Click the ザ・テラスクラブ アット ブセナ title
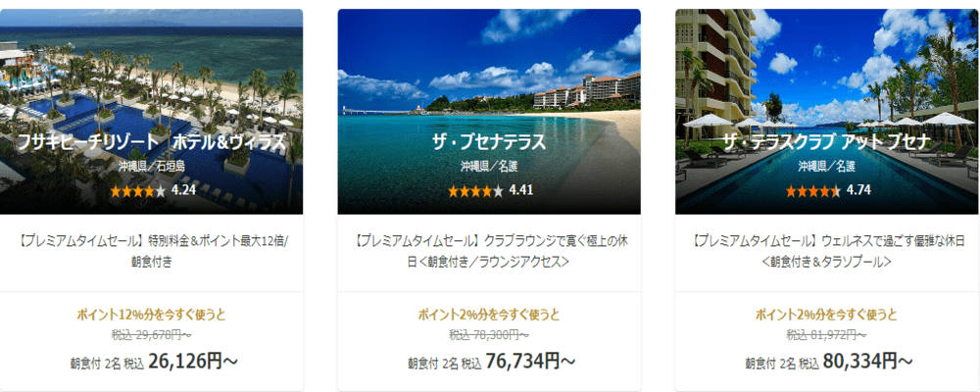Image resolution: width=980 pixels, height=392 pixels. [827, 142]
